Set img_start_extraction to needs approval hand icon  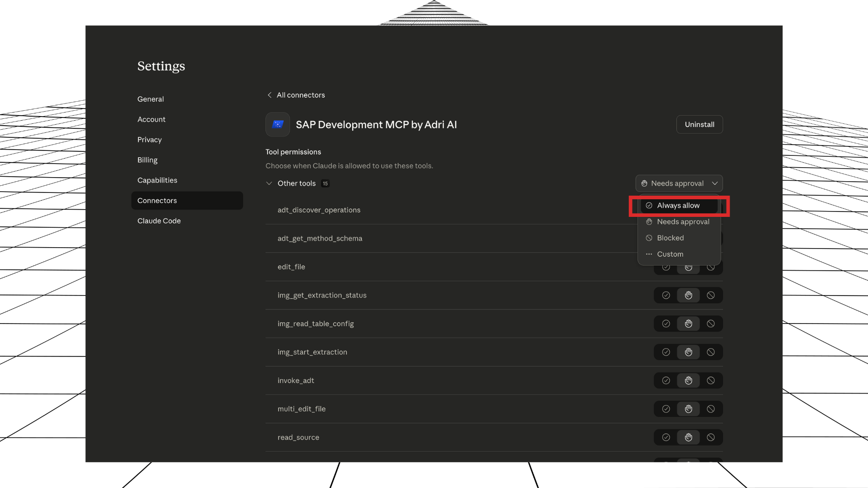(x=688, y=352)
